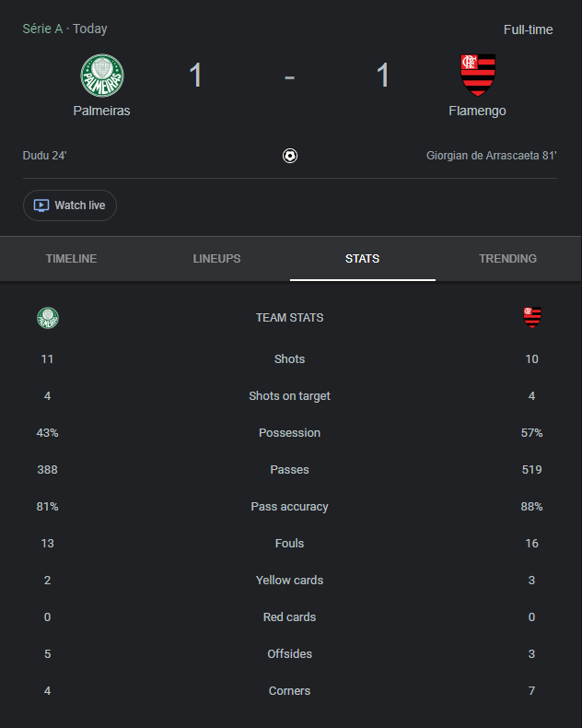Click the large Flamengo team crest
The width and height of the screenshot is (582, 728).
(x=478, y=75)
